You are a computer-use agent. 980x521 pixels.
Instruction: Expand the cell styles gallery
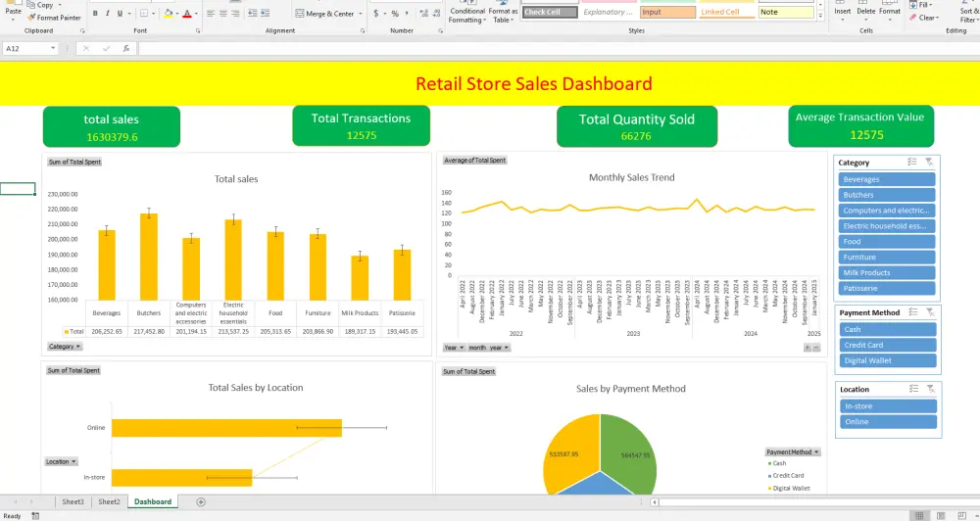(820, 17)
